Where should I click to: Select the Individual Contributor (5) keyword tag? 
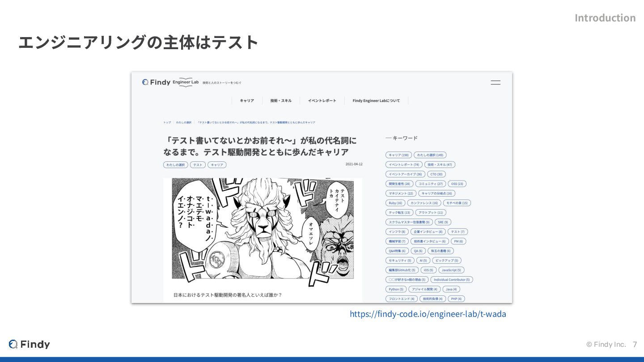click(x=452, y=280)
